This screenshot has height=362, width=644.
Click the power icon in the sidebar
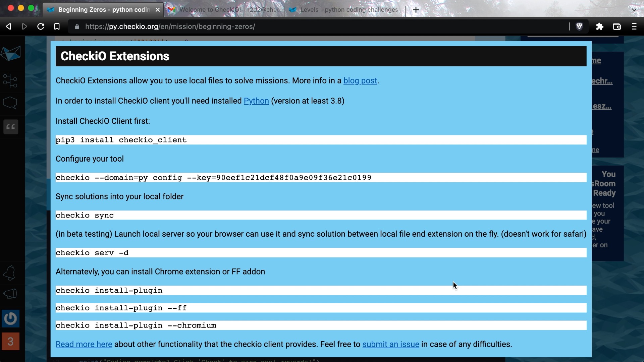coord(10,318)
